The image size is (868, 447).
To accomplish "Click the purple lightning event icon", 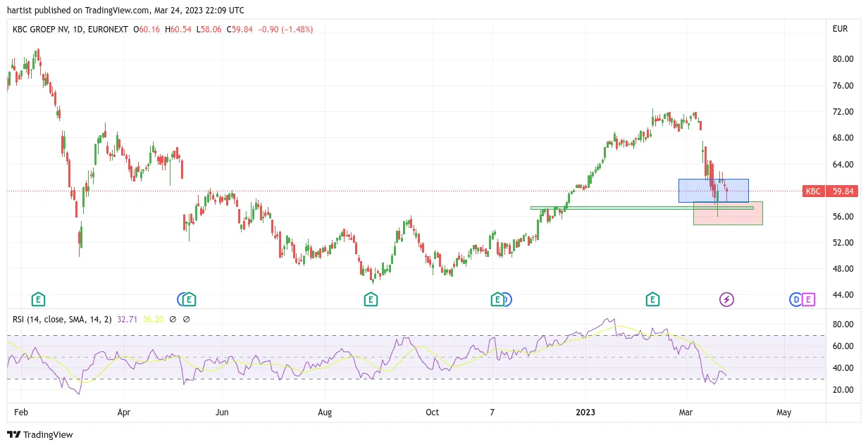I will click(x=726, y=300).
